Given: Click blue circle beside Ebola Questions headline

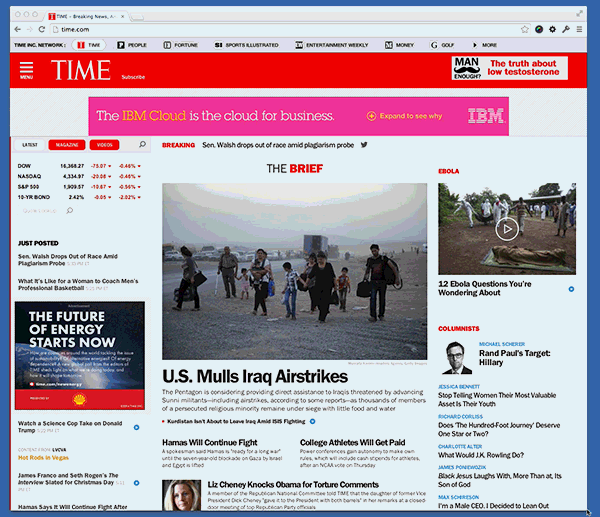Looking at the screenshot, I should pos(571,289).
